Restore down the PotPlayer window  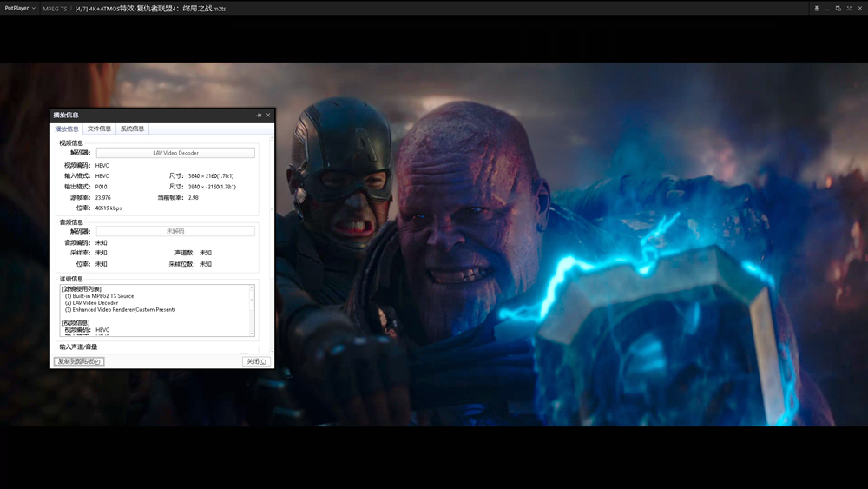pos(838,9)
